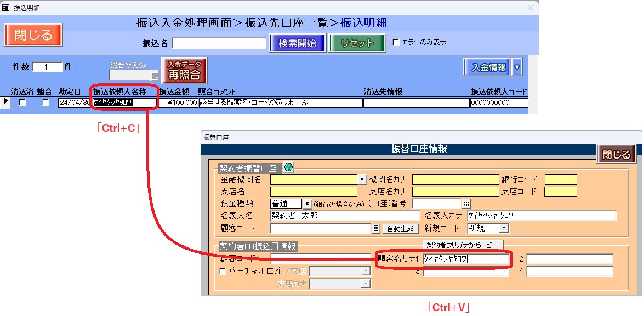Click the 検索開始 button
644x316 pixels.
297,43
